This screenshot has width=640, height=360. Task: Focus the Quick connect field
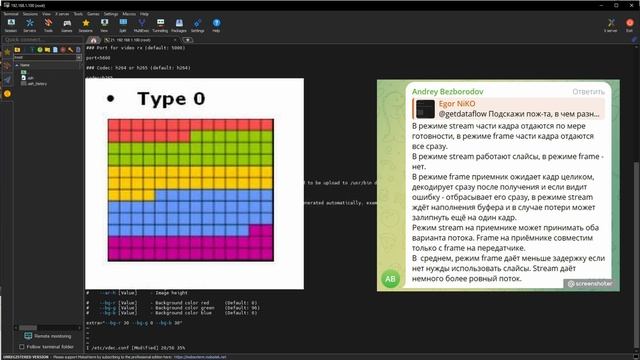coord(42,40)
